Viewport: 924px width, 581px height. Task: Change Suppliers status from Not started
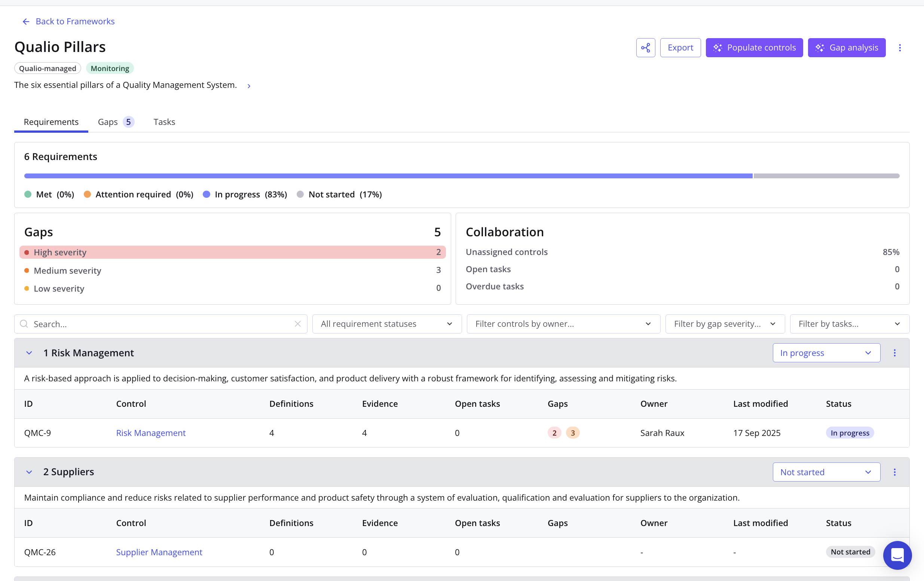[826, 472]
